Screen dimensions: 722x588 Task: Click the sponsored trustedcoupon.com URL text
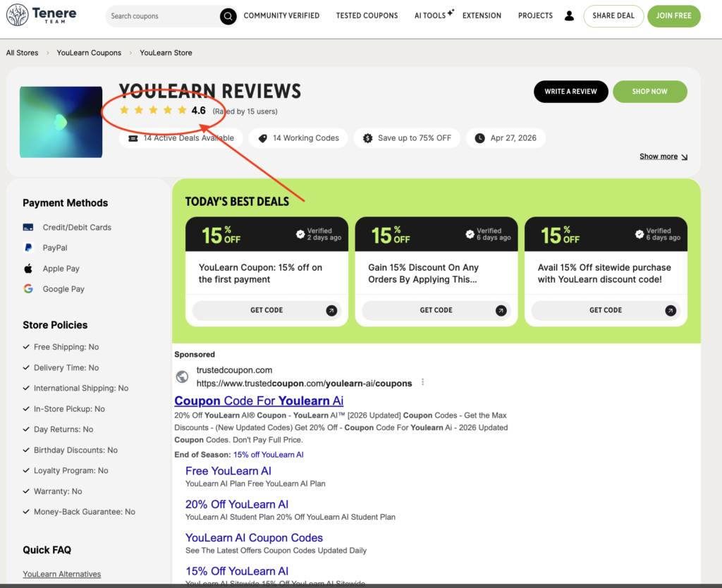tap(304, 384)
